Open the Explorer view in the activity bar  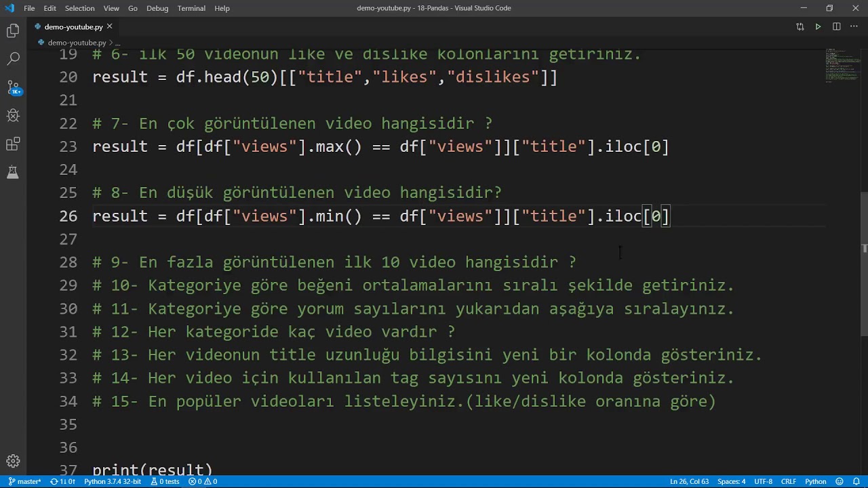point(13,30)
